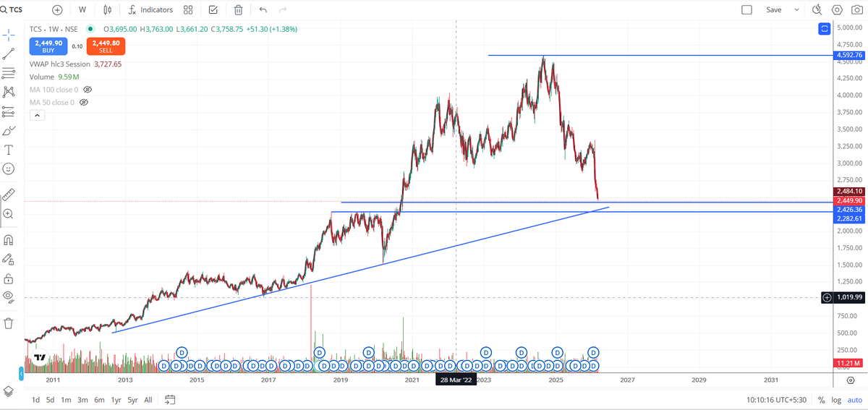The height and width of the screenshot is (410, 868).
Task: Undo the last chart action
Action: [x=263, y=9]
